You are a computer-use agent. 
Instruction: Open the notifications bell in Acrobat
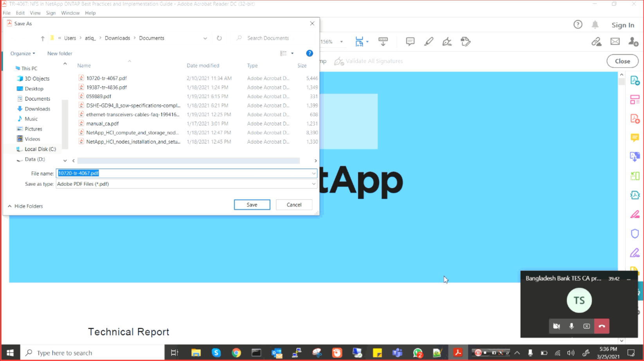pyautogui.click(x=595, y=25)
